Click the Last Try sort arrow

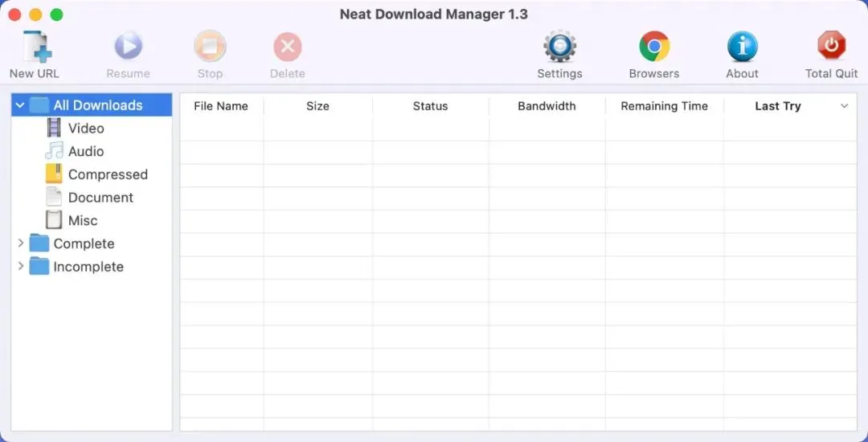[x=844, y=106]
